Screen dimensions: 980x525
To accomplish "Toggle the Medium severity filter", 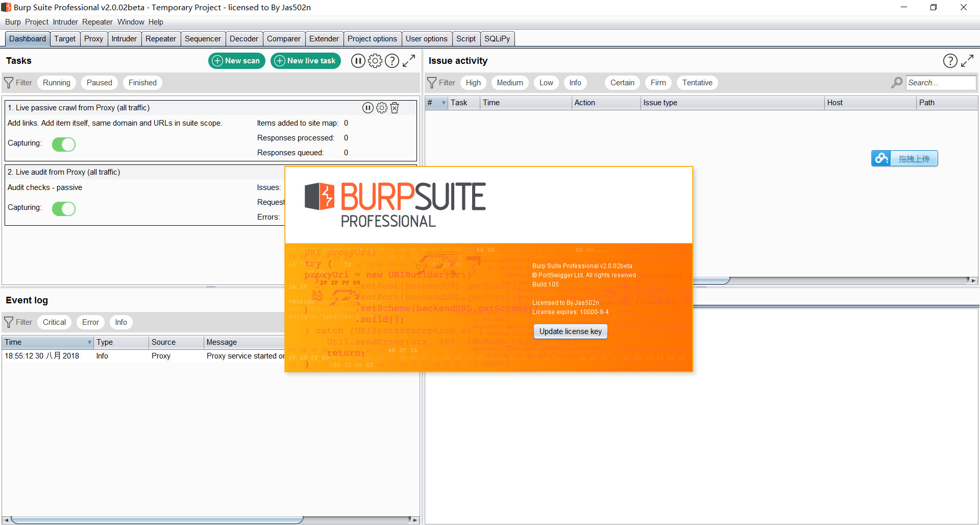I will coord(510,83).
